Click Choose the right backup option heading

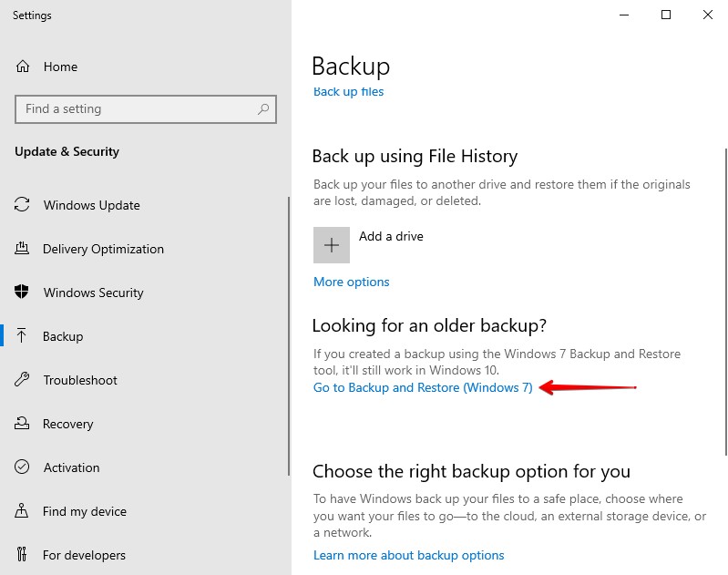471,471
